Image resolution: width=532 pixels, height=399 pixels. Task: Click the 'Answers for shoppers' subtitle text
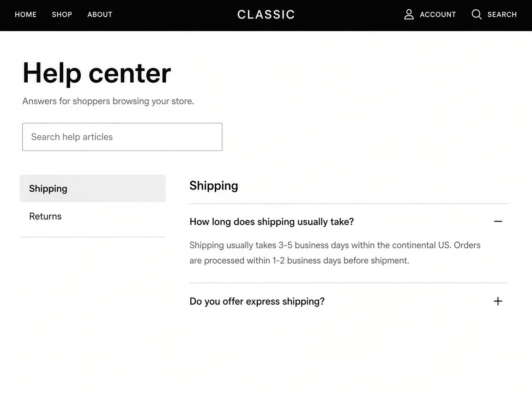pos(108,101)
